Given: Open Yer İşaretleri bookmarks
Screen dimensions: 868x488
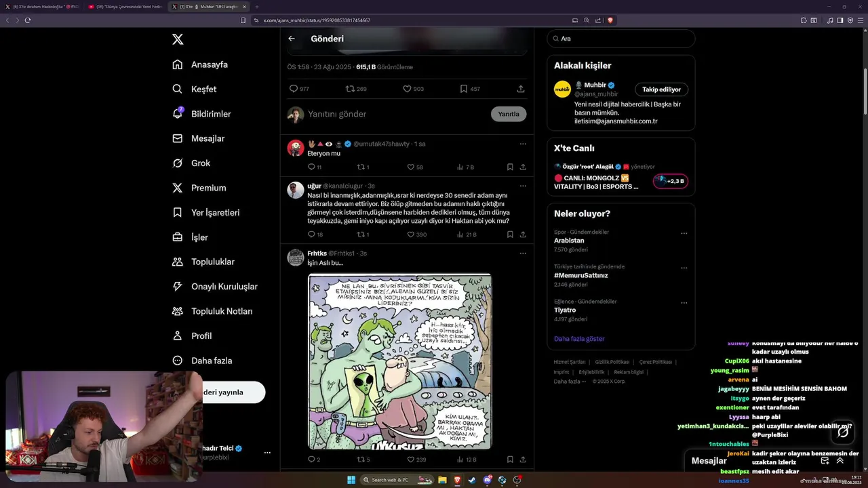Looking at the screenshot, I should click(x=205, y=212).
